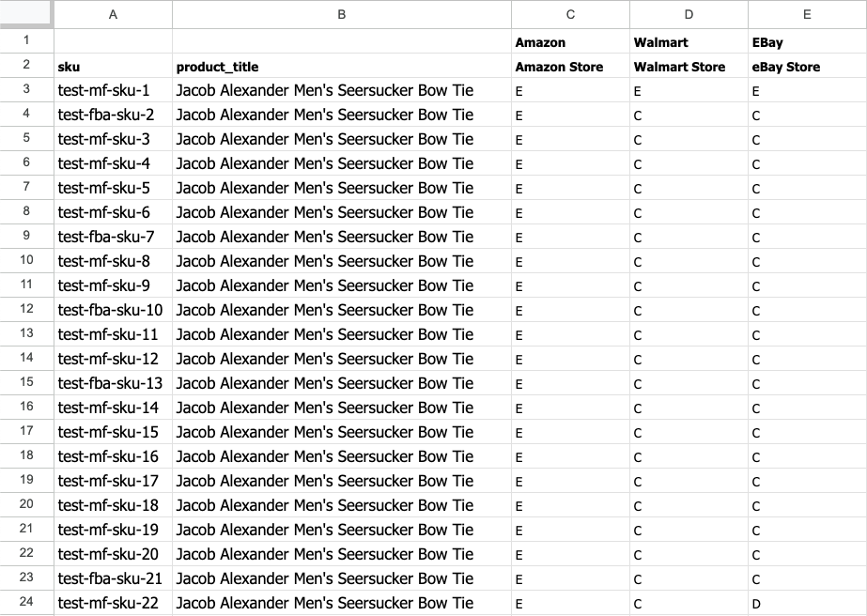Click the Amazon Store header cell
Image resolution: width=867 pixels, height=616 pixels.
coord(570,66)
